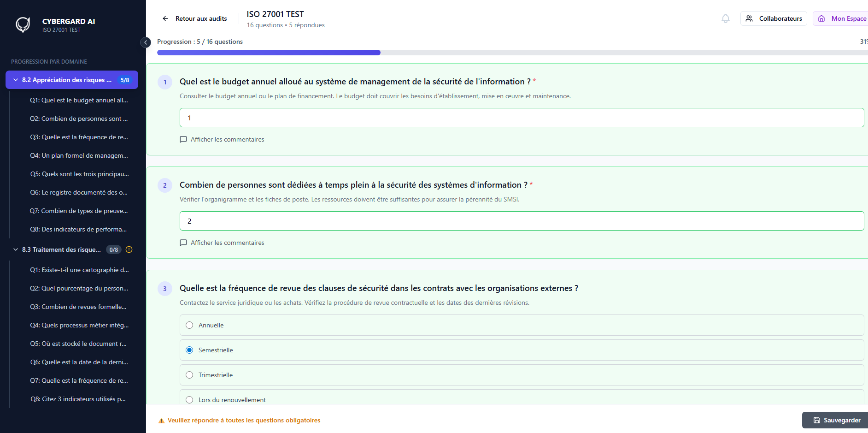Open Q8: Des indicateurs de performance
The image size is (868, 433).
(x=79, y=229)
